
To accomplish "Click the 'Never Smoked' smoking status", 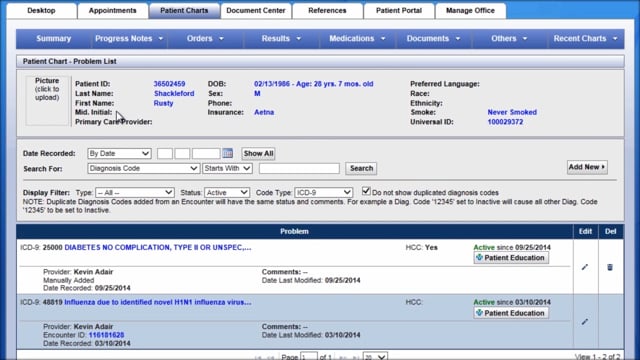I will pyautogui.click(x=512, y=112).
